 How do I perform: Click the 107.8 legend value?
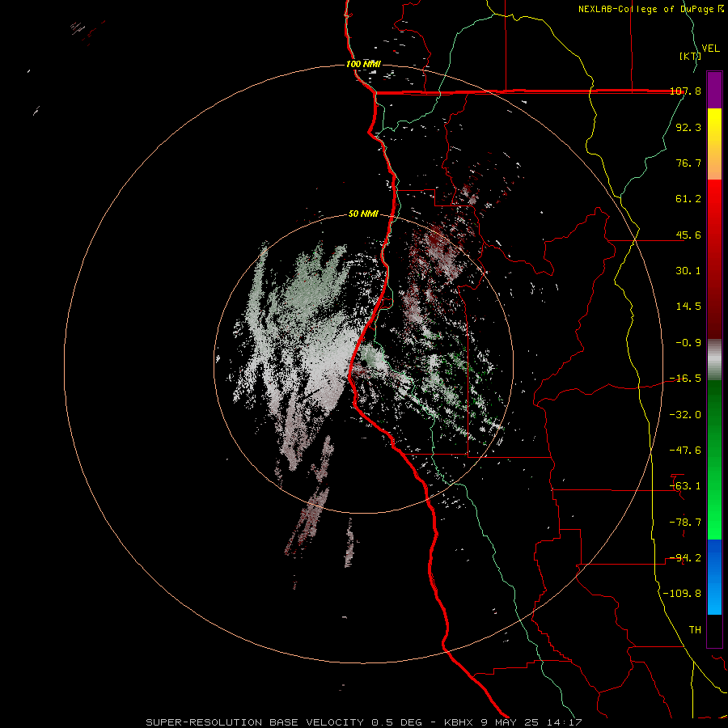[x=685, y=91]
